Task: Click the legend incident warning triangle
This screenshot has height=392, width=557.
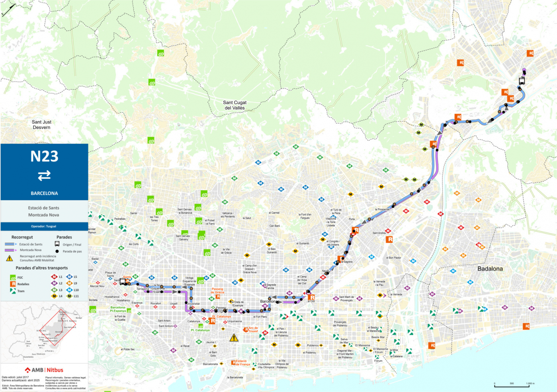Action: point(10,258)
